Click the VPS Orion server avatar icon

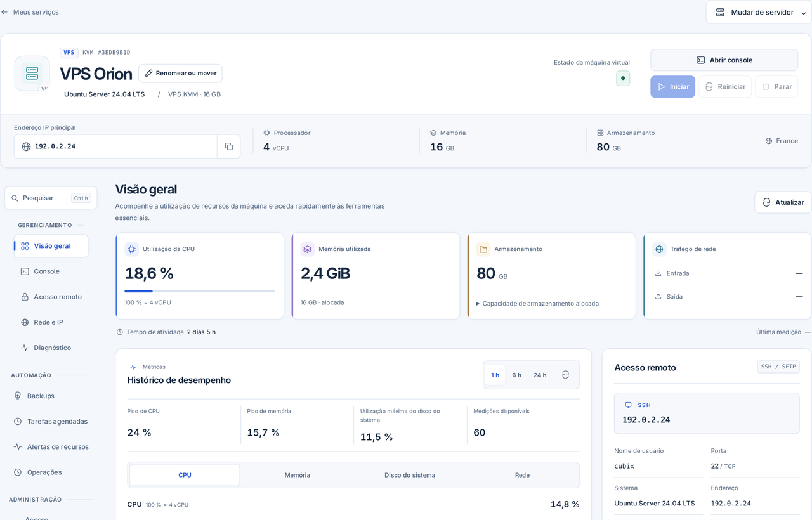(32, 74)
